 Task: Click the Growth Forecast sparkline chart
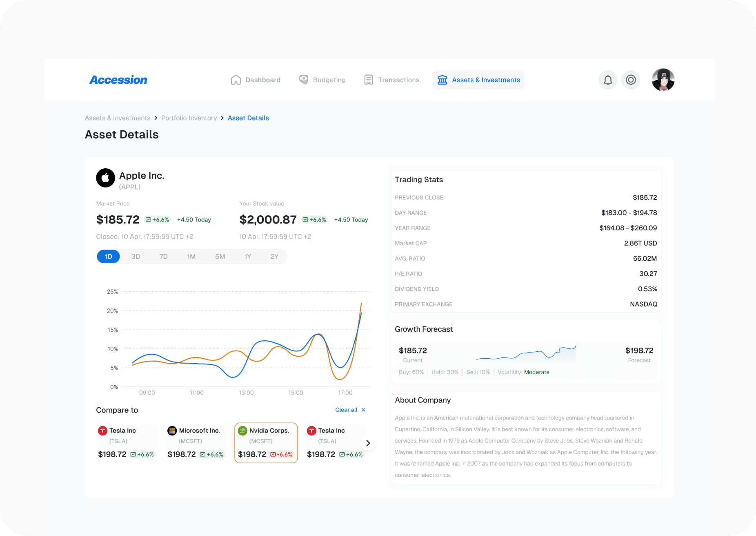(526, 355)
